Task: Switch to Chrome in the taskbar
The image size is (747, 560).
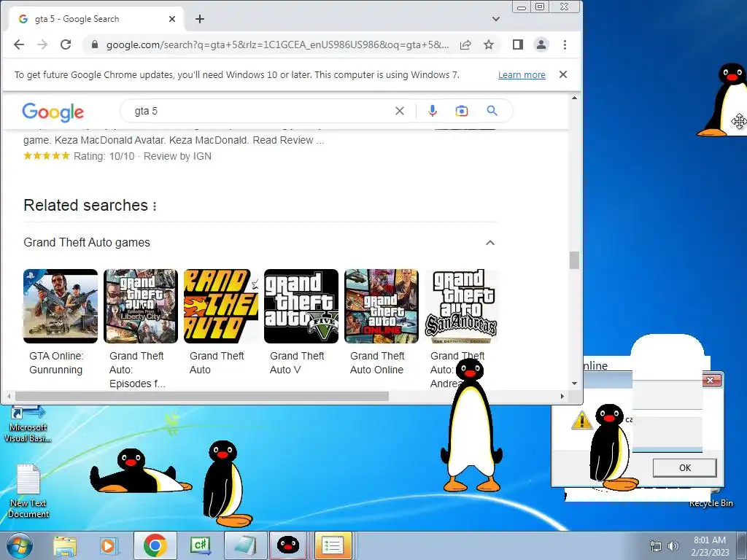Action: pos(155,545)
